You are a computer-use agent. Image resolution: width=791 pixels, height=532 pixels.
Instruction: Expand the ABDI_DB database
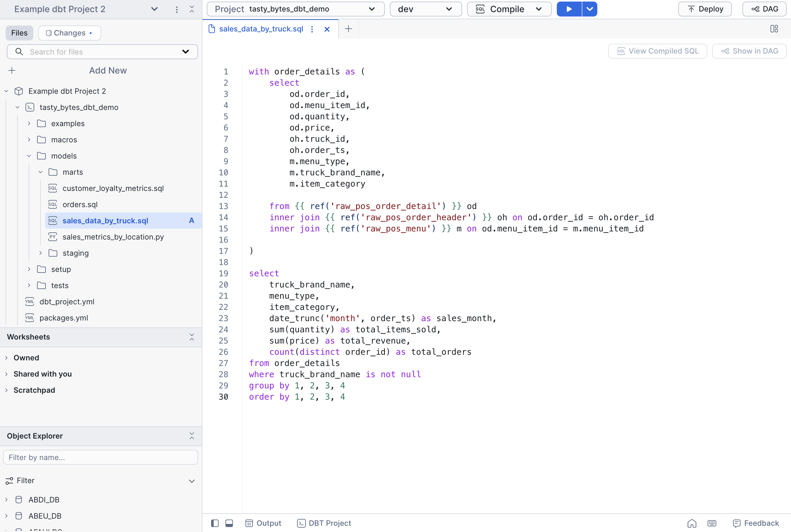point(7,500)
